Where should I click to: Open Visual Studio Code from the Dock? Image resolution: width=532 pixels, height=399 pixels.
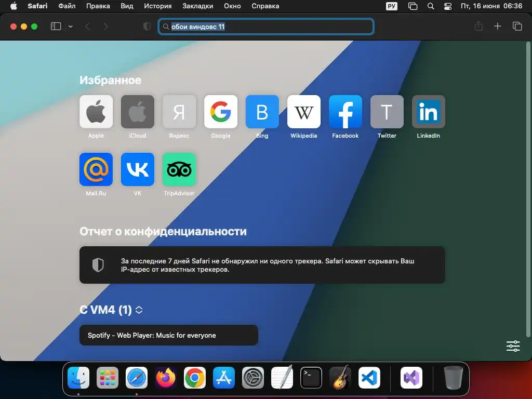click(369, 378)
